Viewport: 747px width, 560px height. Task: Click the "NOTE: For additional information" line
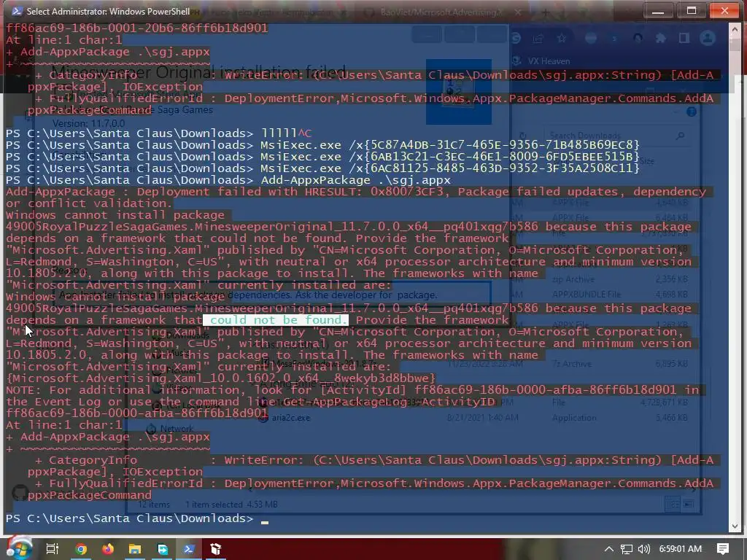coord(352,389)
